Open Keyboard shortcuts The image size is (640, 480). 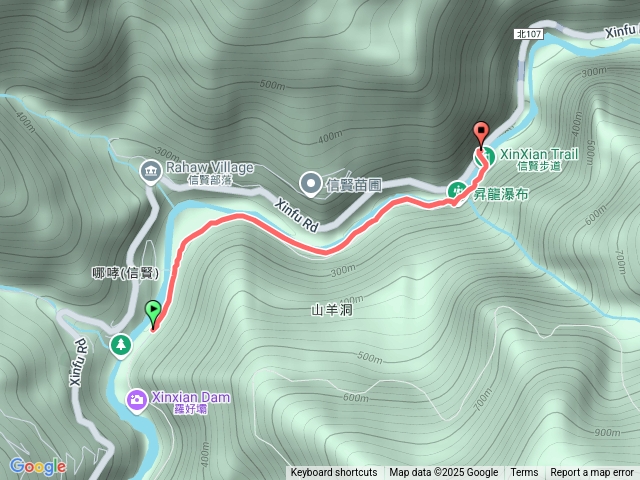(333, 473)
